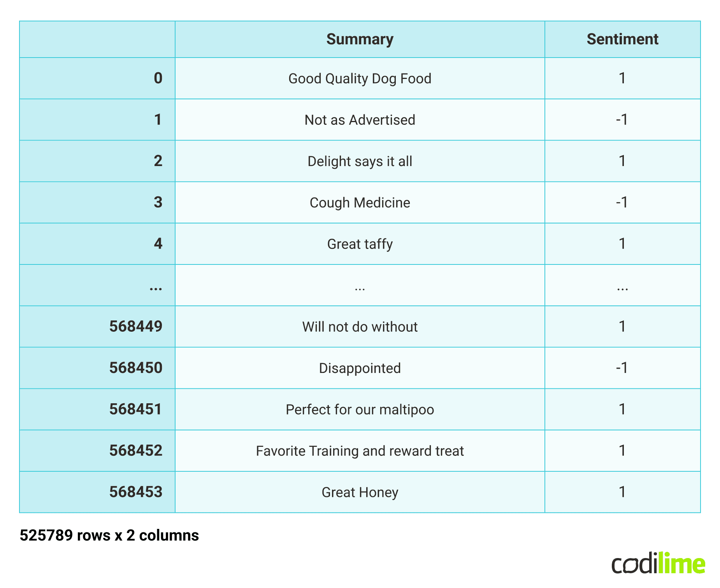Click row index 568449
720x588 pixels.
click(135, 327)
